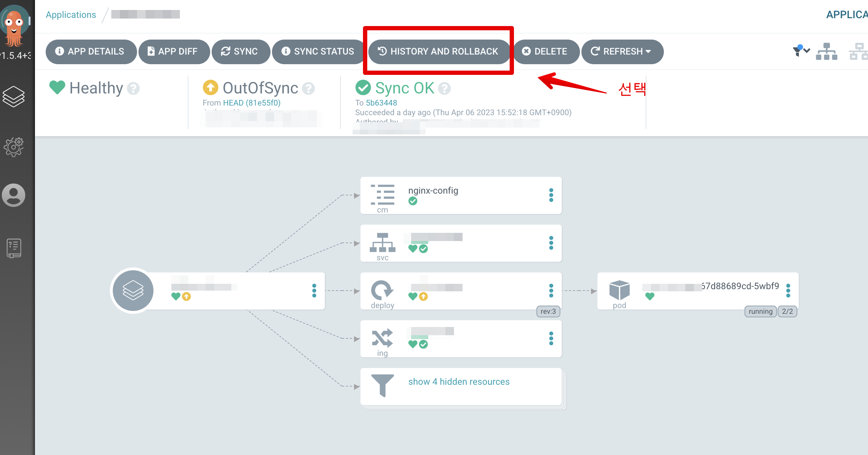This screenshot has width=868, height=455.
Task: Open the three-dot menu on the nginx-config node
Action: 551,195
